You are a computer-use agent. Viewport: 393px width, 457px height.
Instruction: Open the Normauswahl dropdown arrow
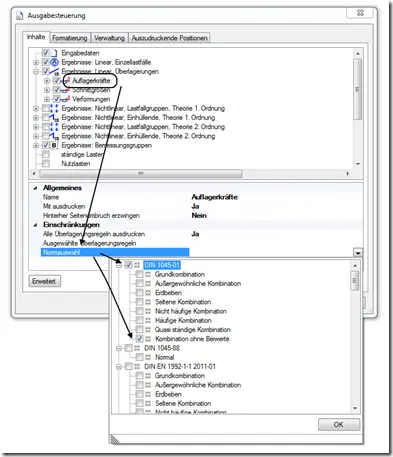click(358, 253)
